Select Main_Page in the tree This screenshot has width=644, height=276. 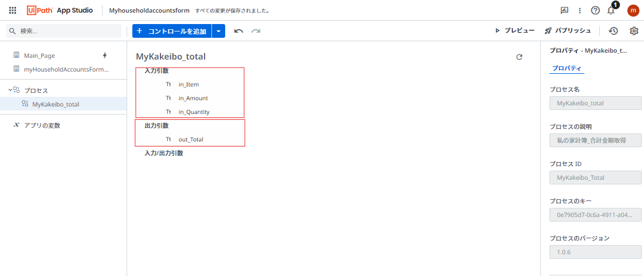[x=40, y=56]
